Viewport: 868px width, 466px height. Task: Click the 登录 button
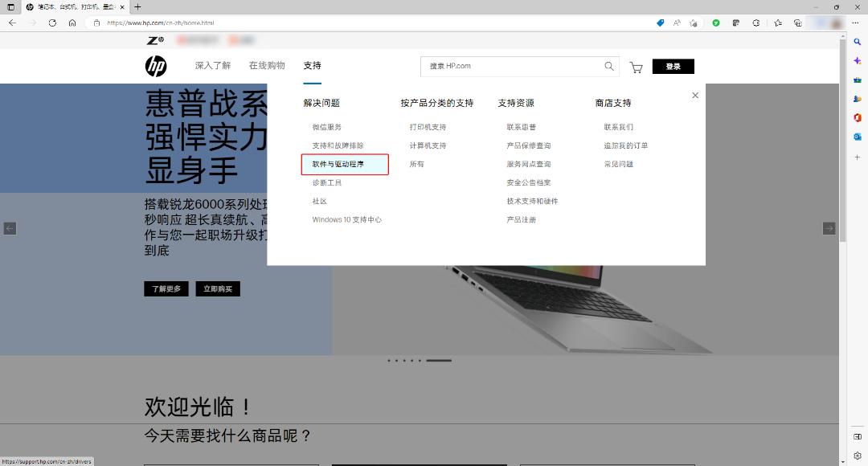[673, 66]
